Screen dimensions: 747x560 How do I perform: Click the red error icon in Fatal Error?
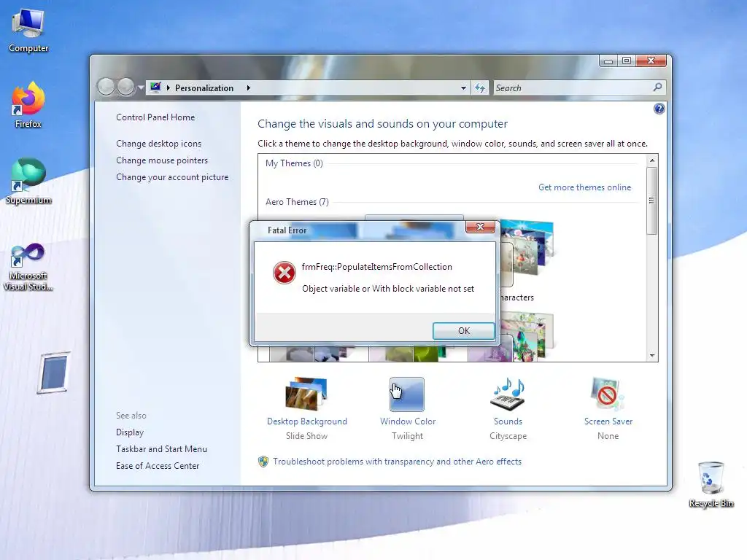click(284, 273)
